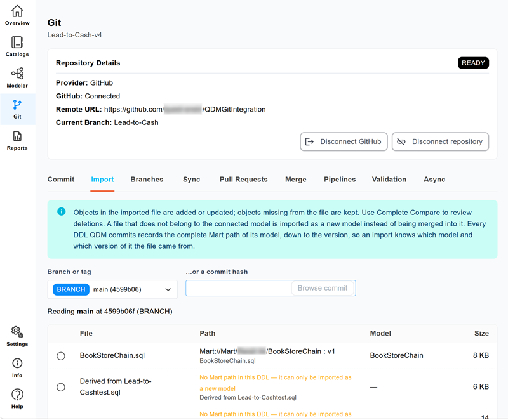This screenshot has height=420, width=508.
Task: Open the Modeler diagram icon
Action: 17,74
